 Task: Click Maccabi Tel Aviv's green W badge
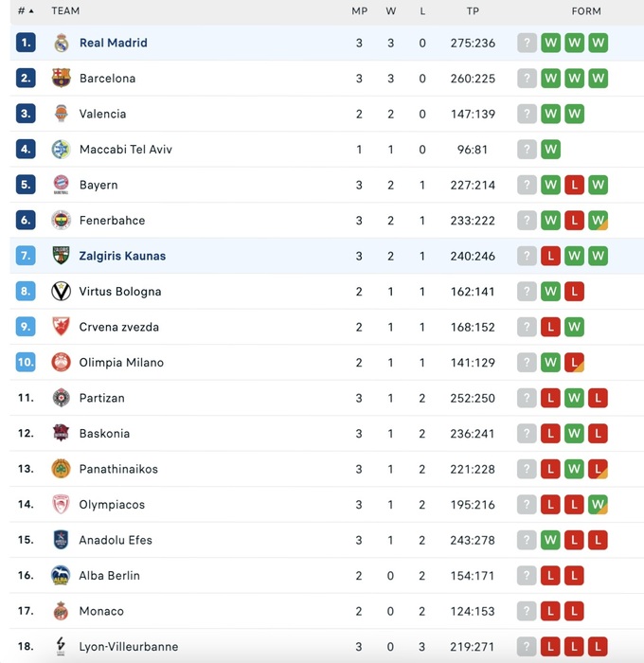[x=550, y=150]
